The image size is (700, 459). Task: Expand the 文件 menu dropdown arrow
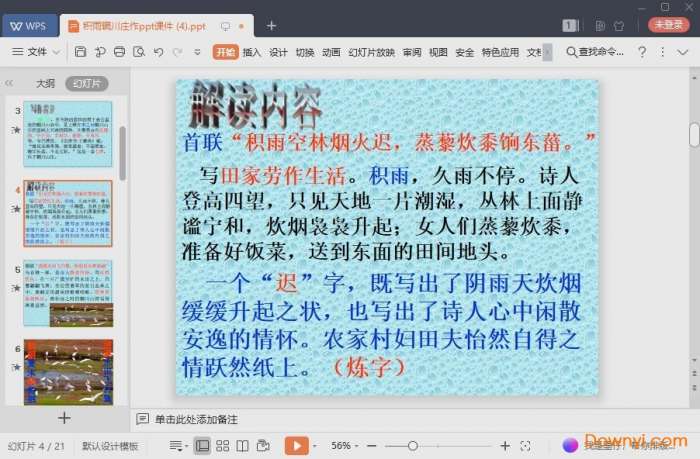[x=57, y=52]
